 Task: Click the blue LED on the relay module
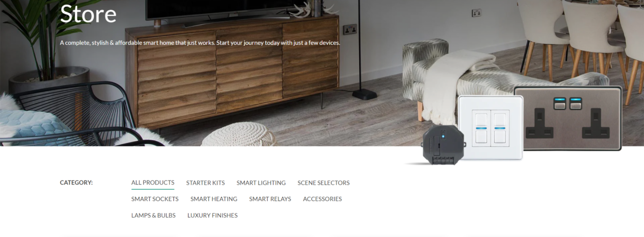coord(443,136)
